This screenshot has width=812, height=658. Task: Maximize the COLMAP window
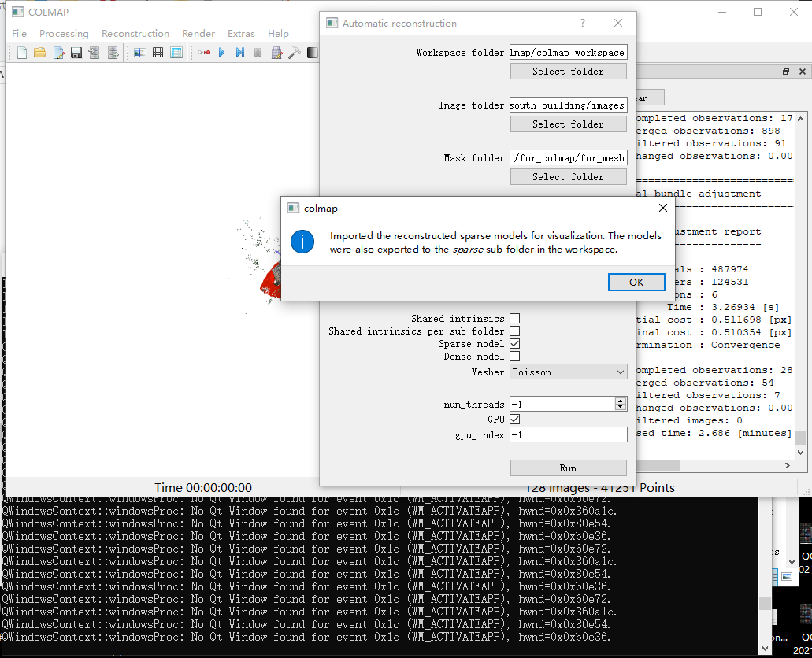(758, 12)
